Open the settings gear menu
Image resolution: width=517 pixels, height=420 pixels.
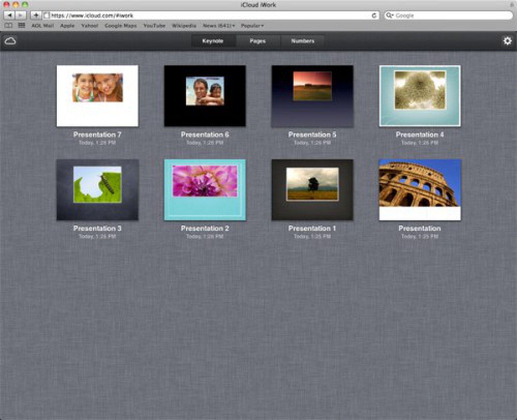tap(508, 41)
